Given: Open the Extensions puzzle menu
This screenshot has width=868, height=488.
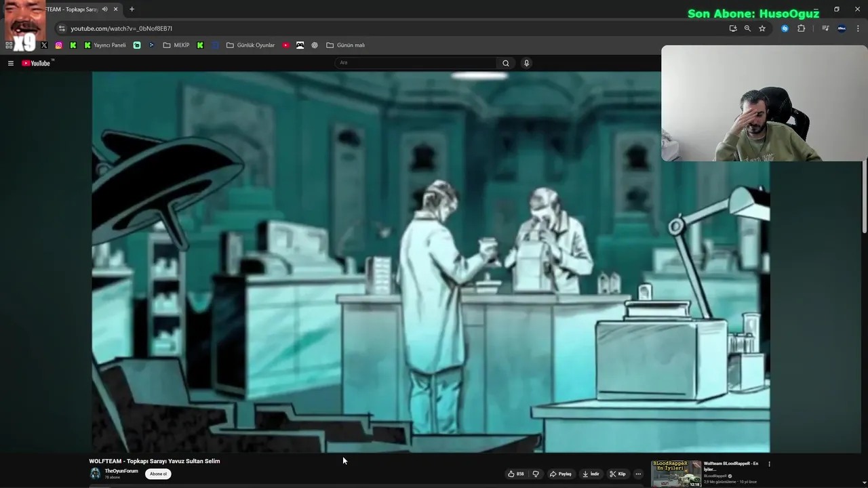Looking at the screenshot, I should pyautogui.click(x=802, y=28).
